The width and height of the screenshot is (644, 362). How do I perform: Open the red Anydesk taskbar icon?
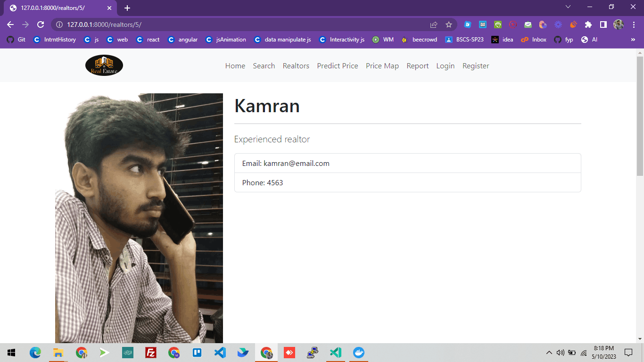click(289, 353)
